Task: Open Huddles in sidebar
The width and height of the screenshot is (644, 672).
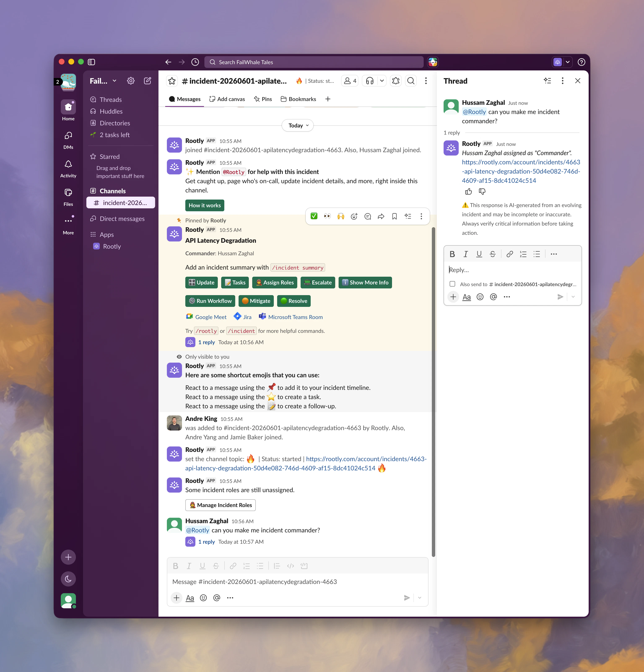Action: point(120,112)
